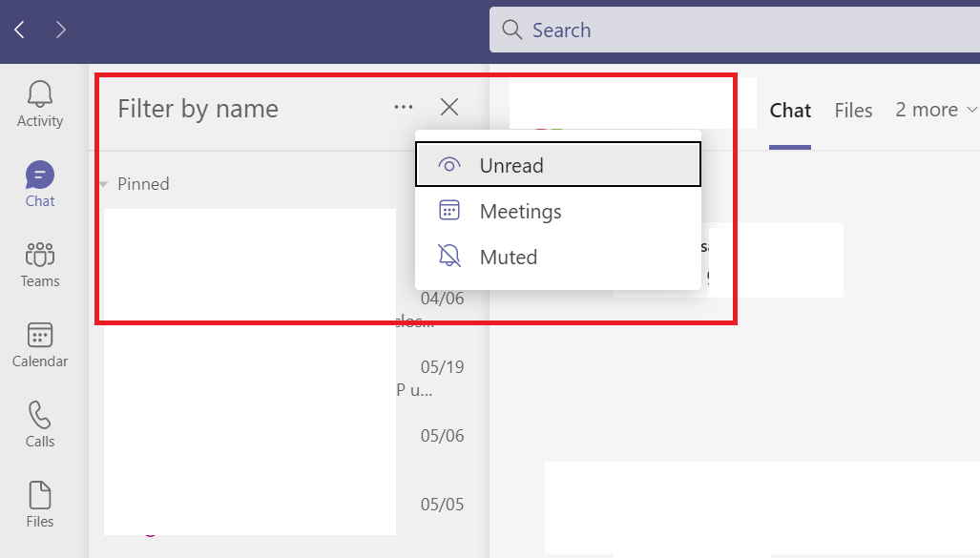980x558 pixels.
Task: Open the Calendar in sidebar
Action: point(40,344)
